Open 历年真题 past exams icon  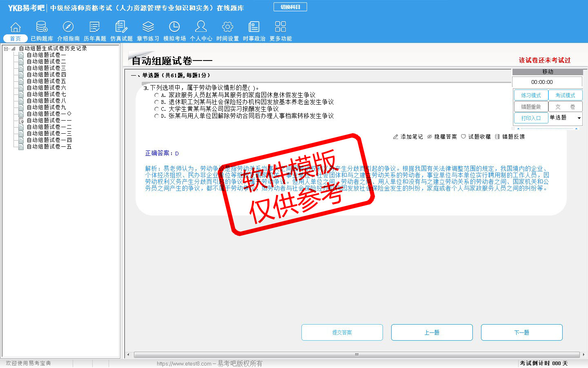pyautogui.click(x=95, y=27)
